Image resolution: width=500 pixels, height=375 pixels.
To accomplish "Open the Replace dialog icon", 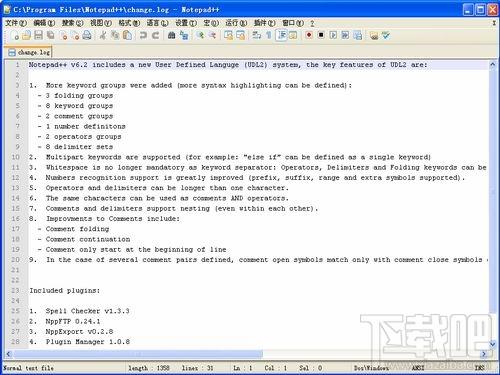I will (184, 35).
